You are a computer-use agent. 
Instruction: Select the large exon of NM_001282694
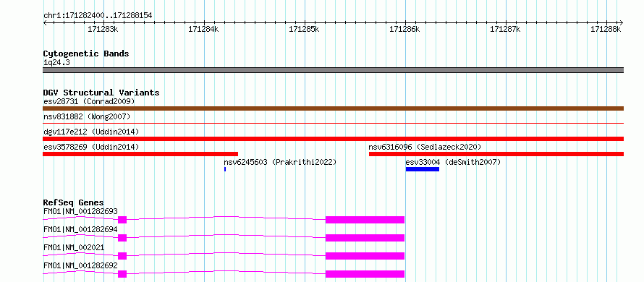pos(365,238)
